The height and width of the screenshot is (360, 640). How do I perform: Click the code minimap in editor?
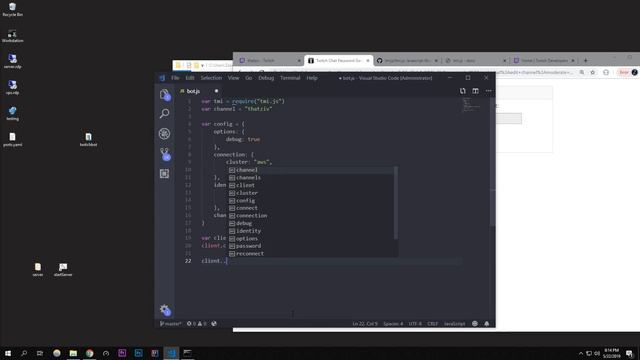[471, 105]
